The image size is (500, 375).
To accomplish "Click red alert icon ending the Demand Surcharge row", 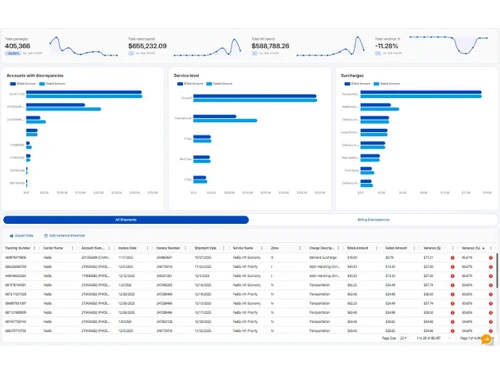I will pyautogui.click(x=491, y=258).
